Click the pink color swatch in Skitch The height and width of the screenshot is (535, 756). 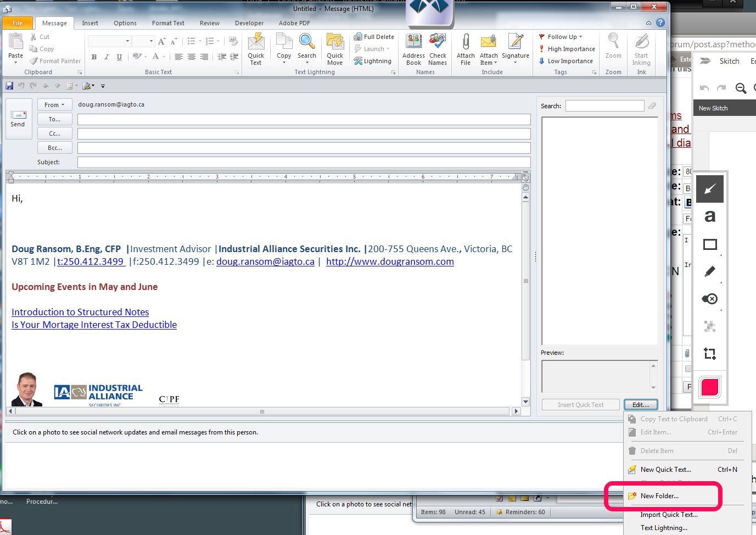pos(710,387)
